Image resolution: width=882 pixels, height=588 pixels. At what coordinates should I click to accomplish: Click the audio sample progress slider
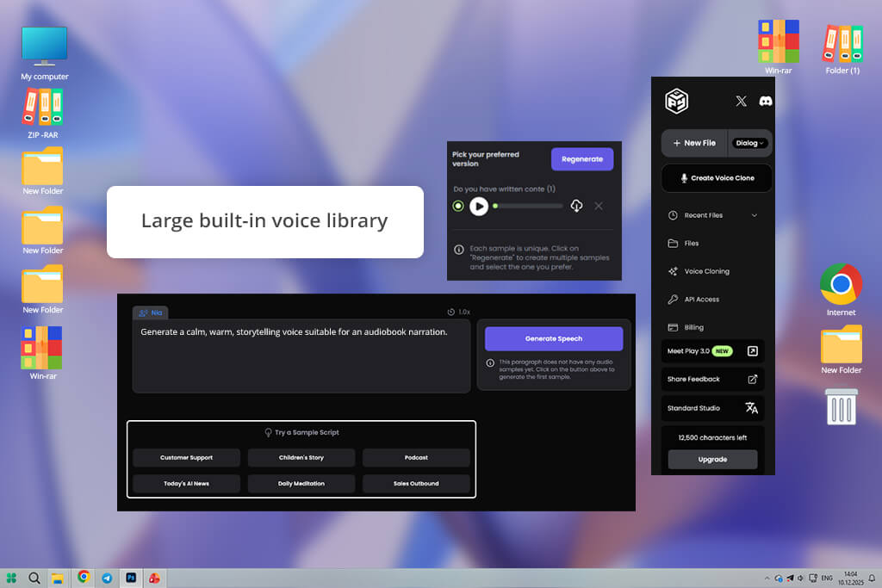pyautogui.click(x=528, y=206)
